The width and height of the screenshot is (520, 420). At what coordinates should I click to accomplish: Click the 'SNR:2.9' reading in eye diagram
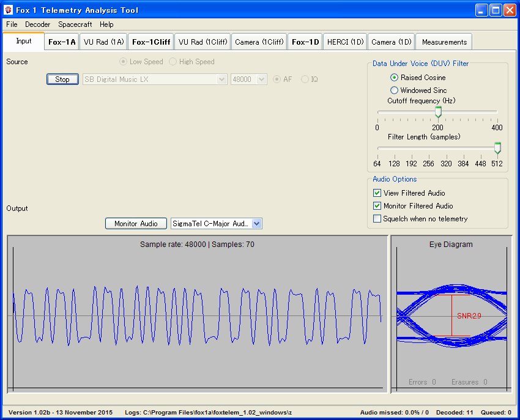(x=469, y=316)
